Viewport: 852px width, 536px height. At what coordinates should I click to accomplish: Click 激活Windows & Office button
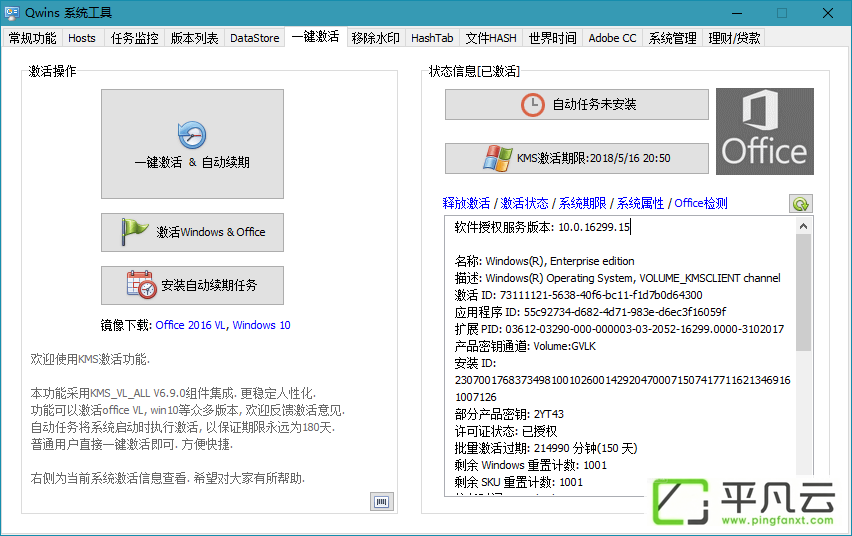[x=192, y=232]
